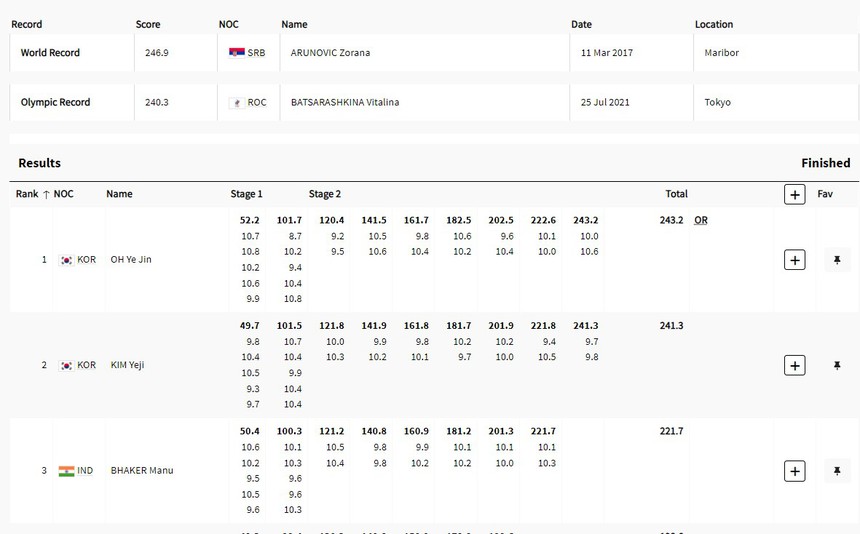The width and height of the screenshot is (860, 534).
Task: Open athlete BHAKER Manu's name
Action: [141, 471]
